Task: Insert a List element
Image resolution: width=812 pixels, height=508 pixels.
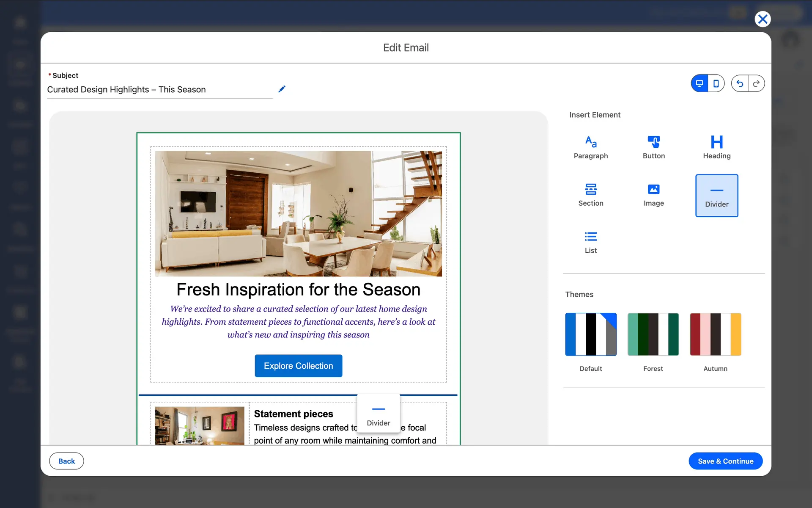Action: click(590, 242)
